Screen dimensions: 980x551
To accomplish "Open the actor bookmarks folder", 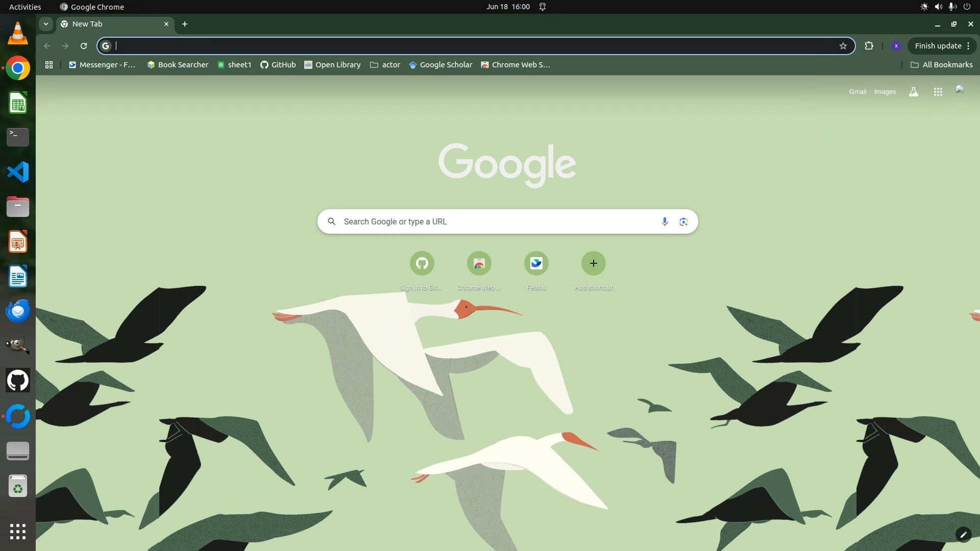I will click(385, 65).
